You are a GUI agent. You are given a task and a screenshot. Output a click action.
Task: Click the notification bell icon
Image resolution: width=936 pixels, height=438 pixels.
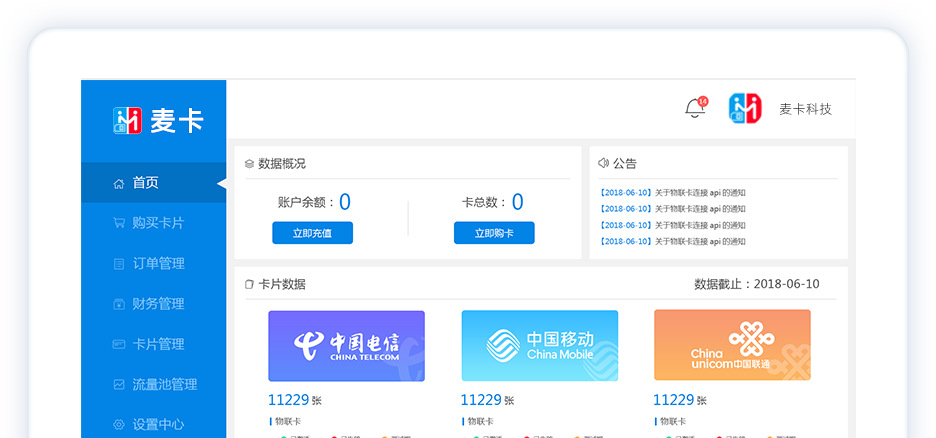click(x=695, y=109)
